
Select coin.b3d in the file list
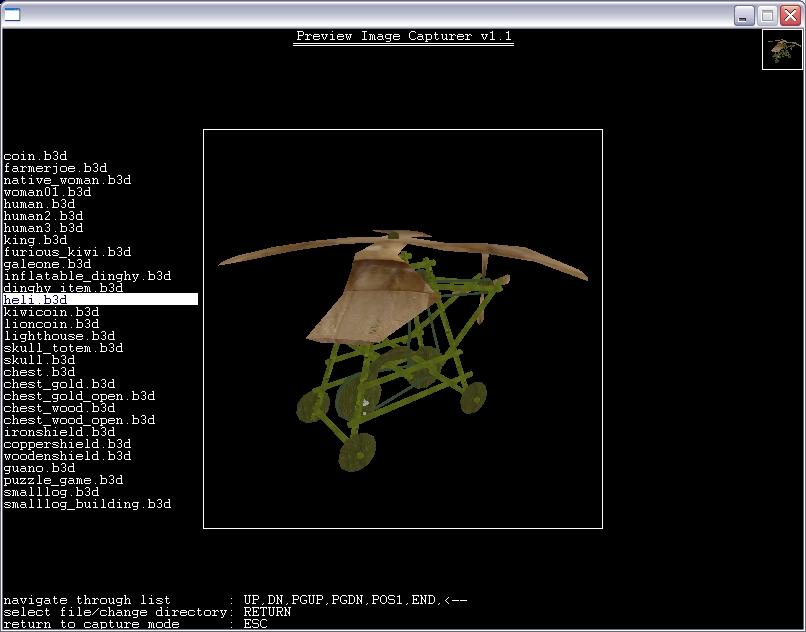point(35,156)
